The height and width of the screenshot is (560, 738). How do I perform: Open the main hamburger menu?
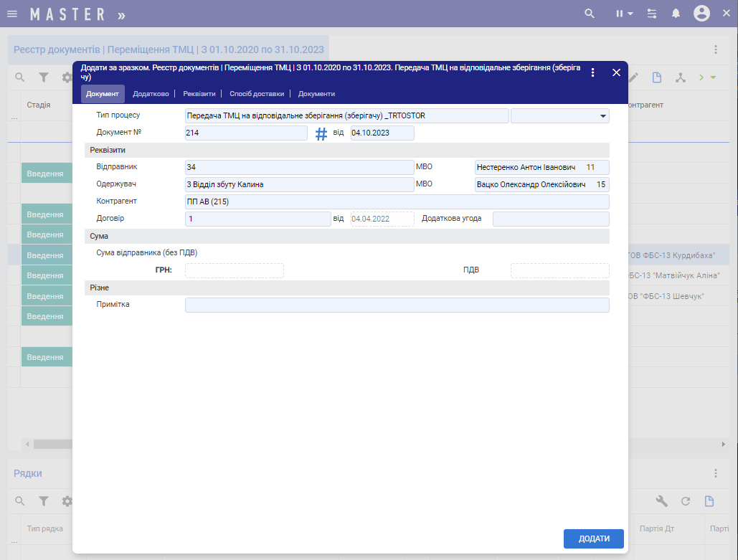click(12, 14)
